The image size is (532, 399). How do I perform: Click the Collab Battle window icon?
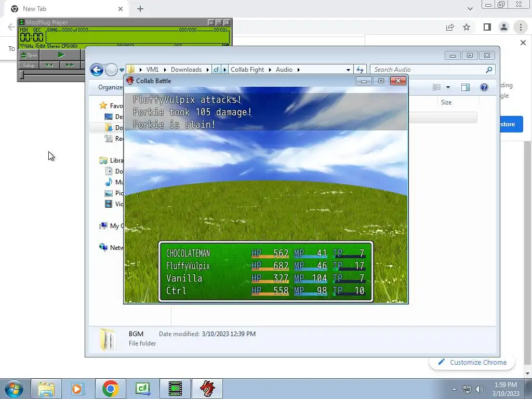130,81
